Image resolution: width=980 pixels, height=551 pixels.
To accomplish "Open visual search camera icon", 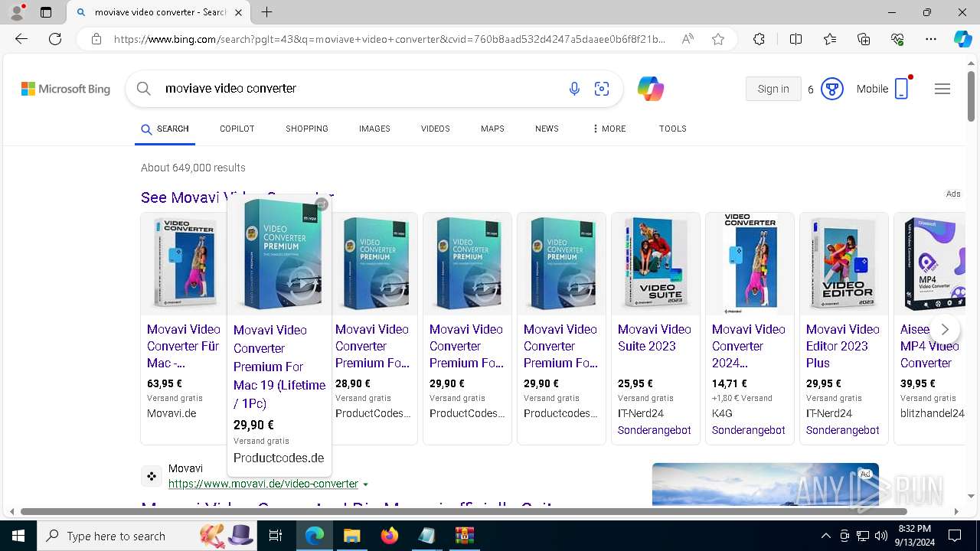I will tap(602, 89).
